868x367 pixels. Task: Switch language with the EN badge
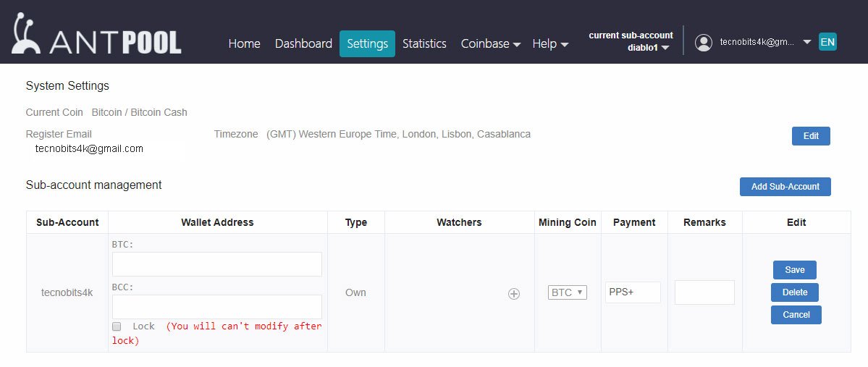click(x=827, y=42)
